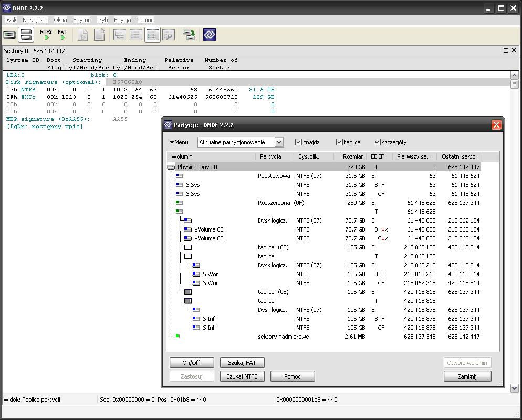Click the volume icon of S Inf row flagged CF
The width and height of the screenshot is (522, 420).
click(196, 328)
